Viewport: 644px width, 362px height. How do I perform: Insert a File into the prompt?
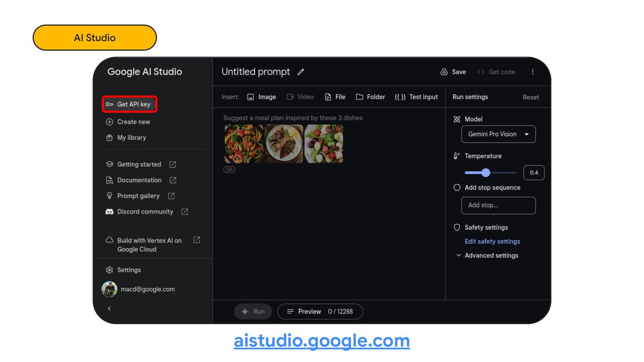tap(335, 97)
